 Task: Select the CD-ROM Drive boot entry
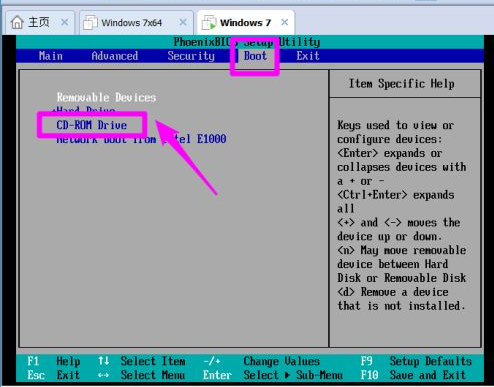pyautogui.click(x=92, y=125)
